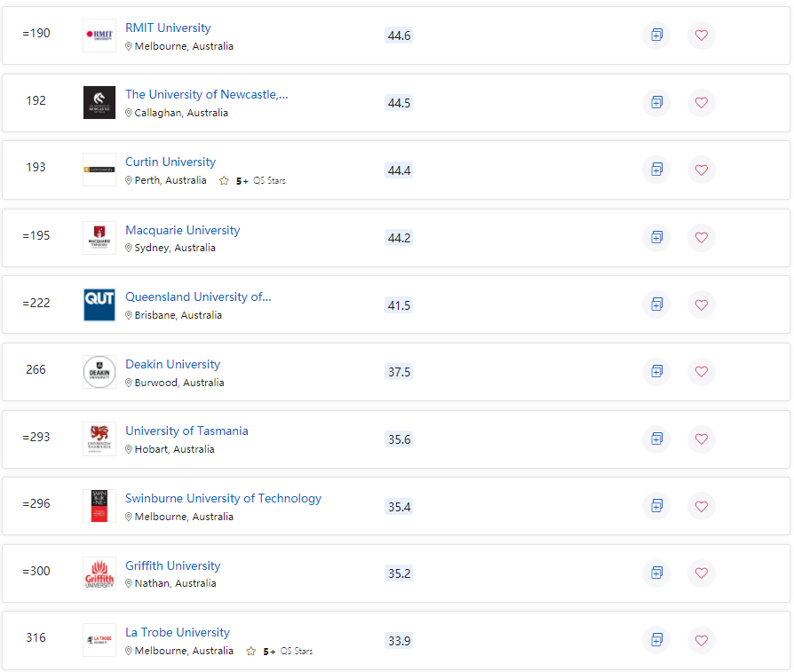The width and height of the screenshot is (794, 672).
Task: Add University of Newcastle to compare
Action: coord(656,103)
